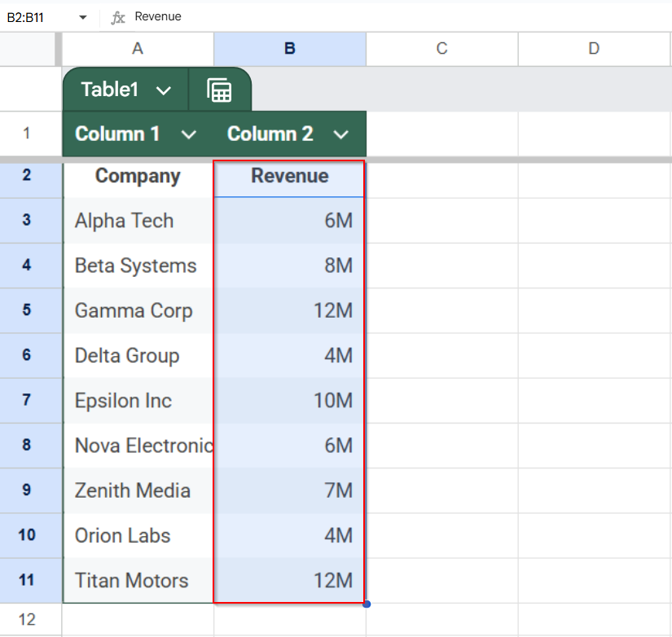
Task: Click the fx function icon
Action: (x=118, y=18)
